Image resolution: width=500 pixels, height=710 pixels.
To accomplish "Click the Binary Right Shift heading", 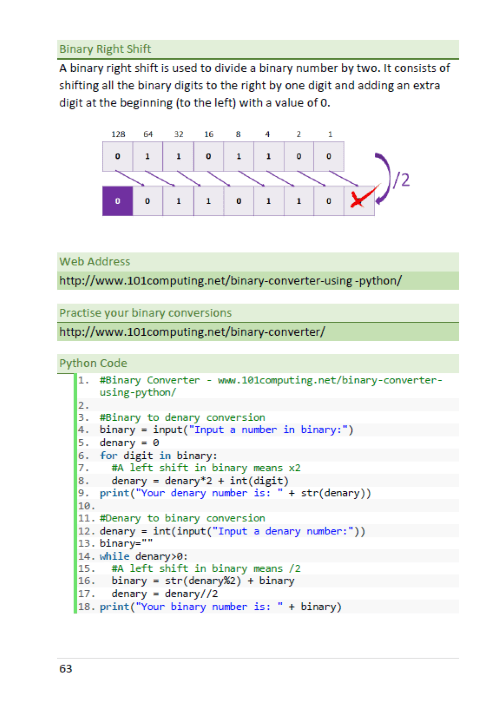I will pyautogui.click(x=105, y=49).
